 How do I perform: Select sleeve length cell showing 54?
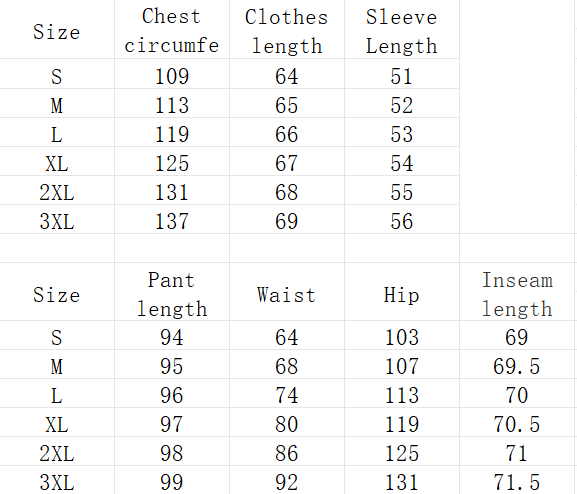tap(402, 161)
